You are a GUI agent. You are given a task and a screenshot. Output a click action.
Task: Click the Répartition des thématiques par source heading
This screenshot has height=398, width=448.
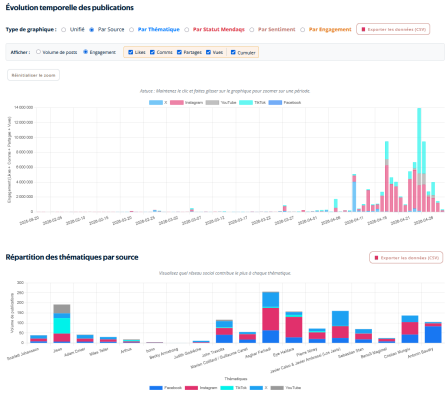click(x=72, y=257)
